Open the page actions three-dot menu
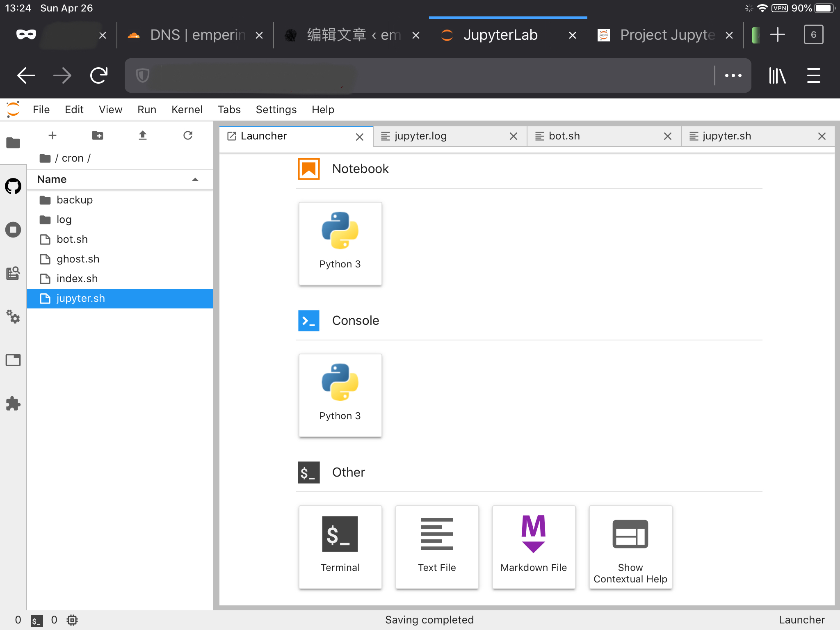Image resolution: width=840 pixels, height=630 pixels. 733,75
